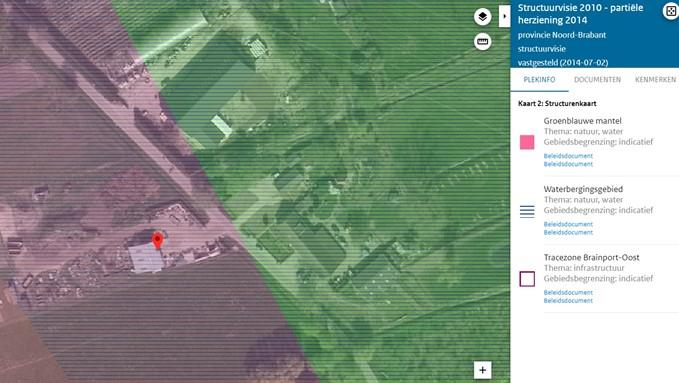Open first Beleidsdocument link under Tracezone Brainport-Oost

click(x=568, y=292)
